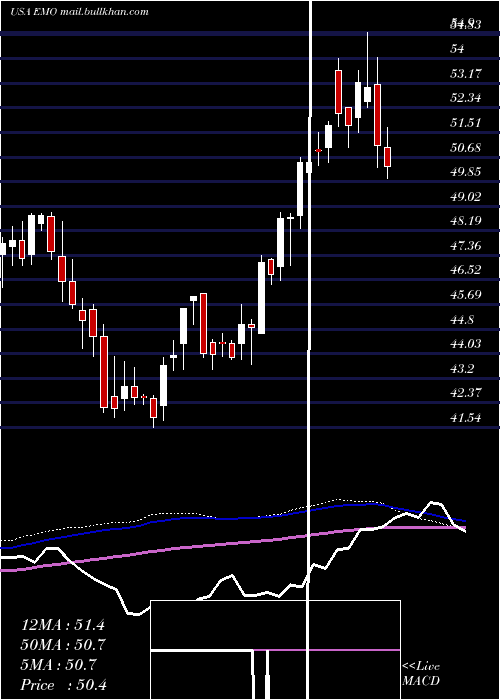The height and width of the screenshot is (700, 500).
Task: Click the 53.17 price axis label
Action: [x=466, y=73]
